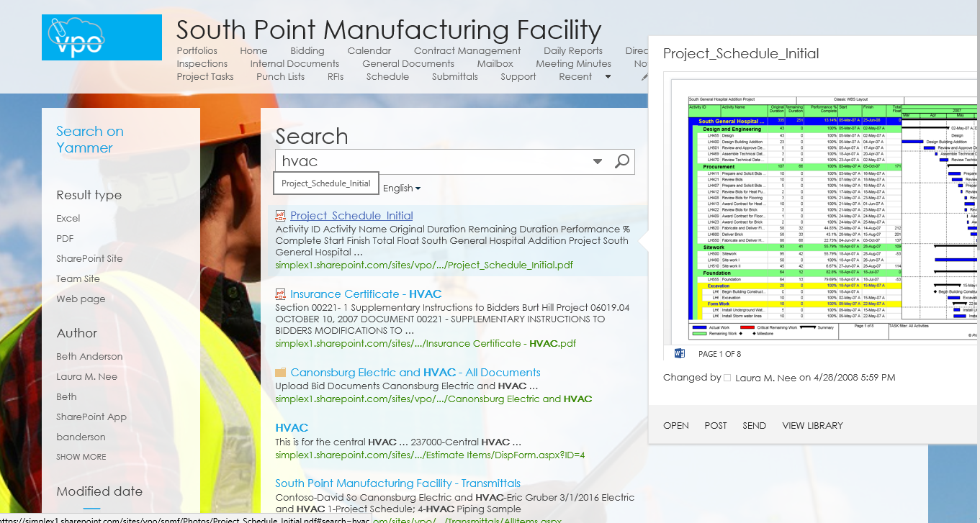
Task: Open the search box dropdown arrow
Action: [x=598, y=161]
